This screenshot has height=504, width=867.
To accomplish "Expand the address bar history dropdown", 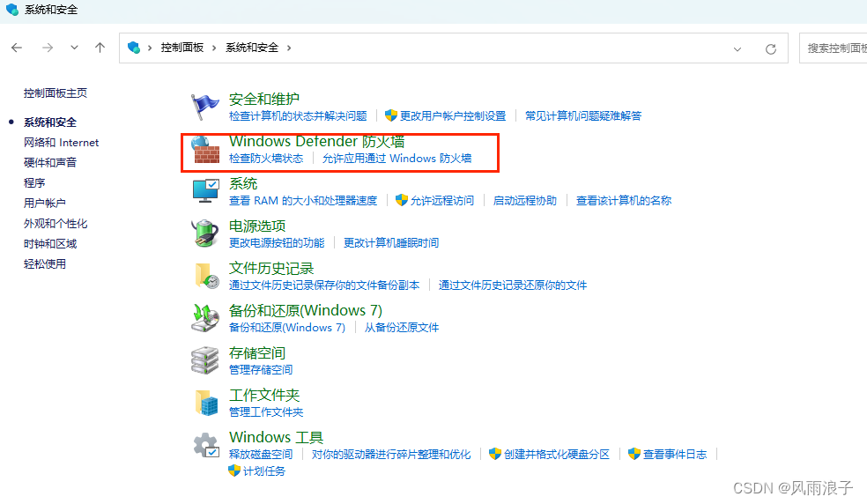I will (737, 49).
